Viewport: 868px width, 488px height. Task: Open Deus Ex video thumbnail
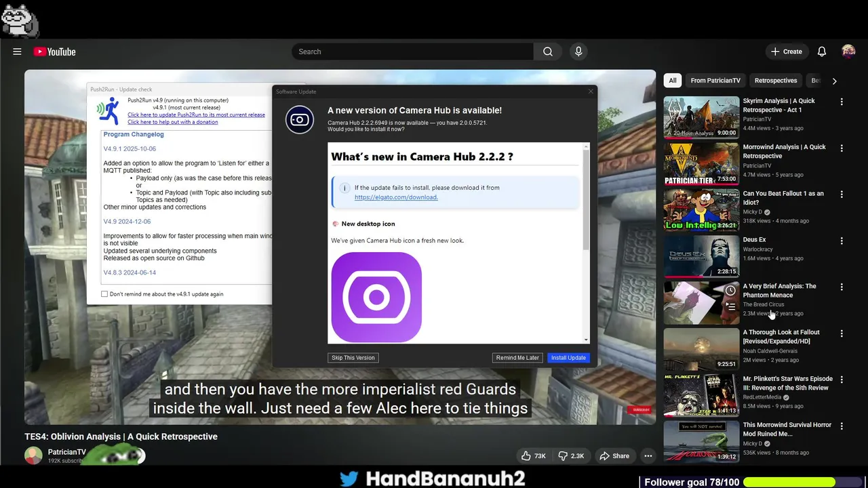701,256
